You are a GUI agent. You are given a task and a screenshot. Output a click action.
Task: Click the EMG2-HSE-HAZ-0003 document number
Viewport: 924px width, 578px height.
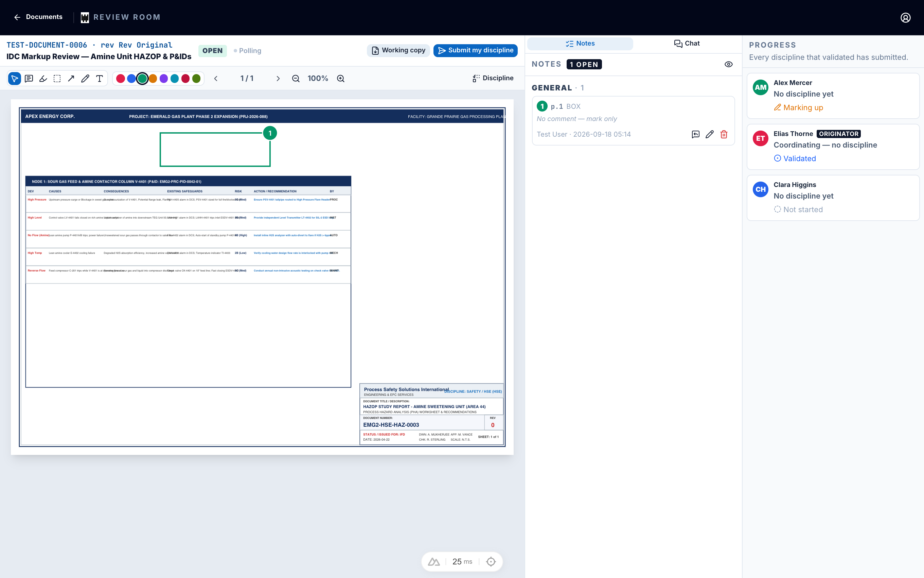click(391, 425)
